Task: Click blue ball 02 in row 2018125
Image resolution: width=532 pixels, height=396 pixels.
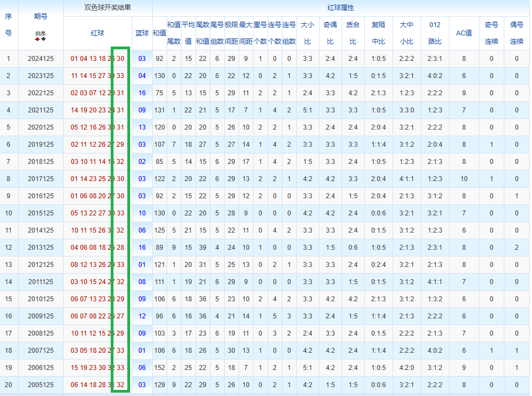Action: (x=142, y=162)
